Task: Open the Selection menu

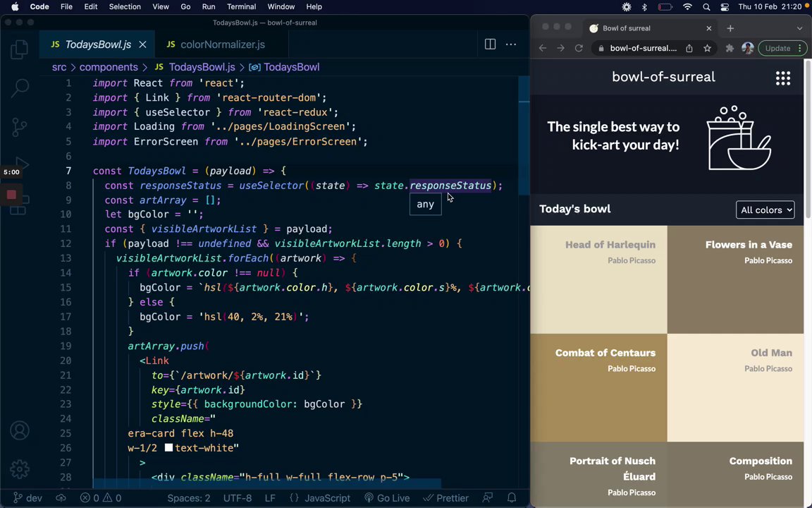Action: click(x=125, y=7)
